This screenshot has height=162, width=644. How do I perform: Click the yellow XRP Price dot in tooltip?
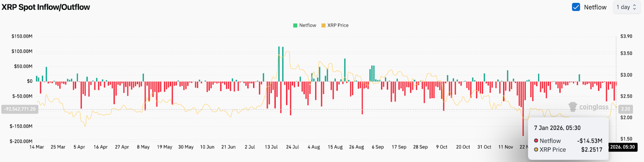[x=536, y=150]
